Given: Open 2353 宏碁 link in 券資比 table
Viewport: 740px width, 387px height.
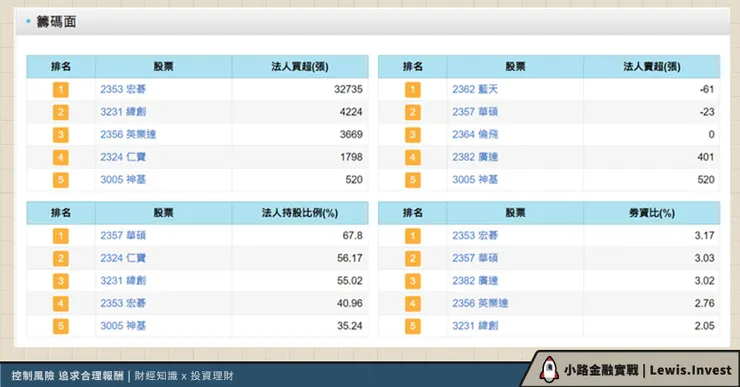Looking at the screenshot, I should coord(475,235).
